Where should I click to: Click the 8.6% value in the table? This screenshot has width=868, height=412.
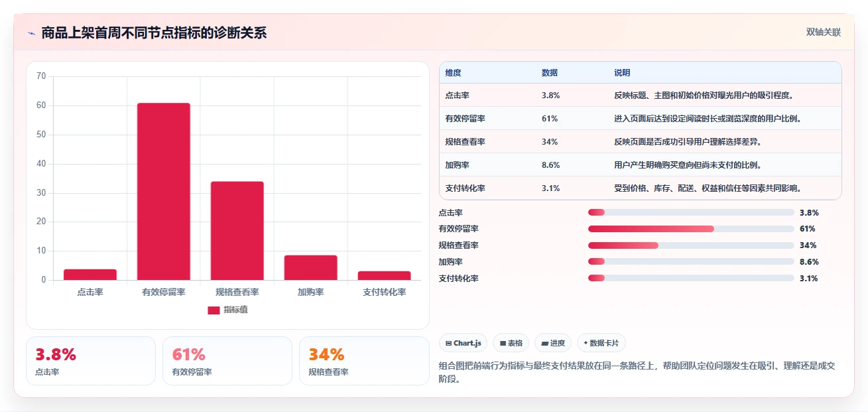coord(550,165)
